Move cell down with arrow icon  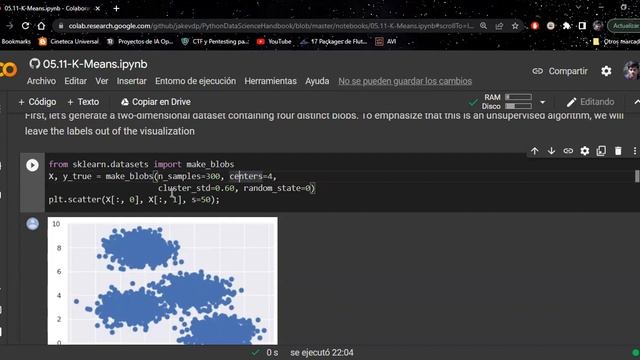click(x=551, y=151)
